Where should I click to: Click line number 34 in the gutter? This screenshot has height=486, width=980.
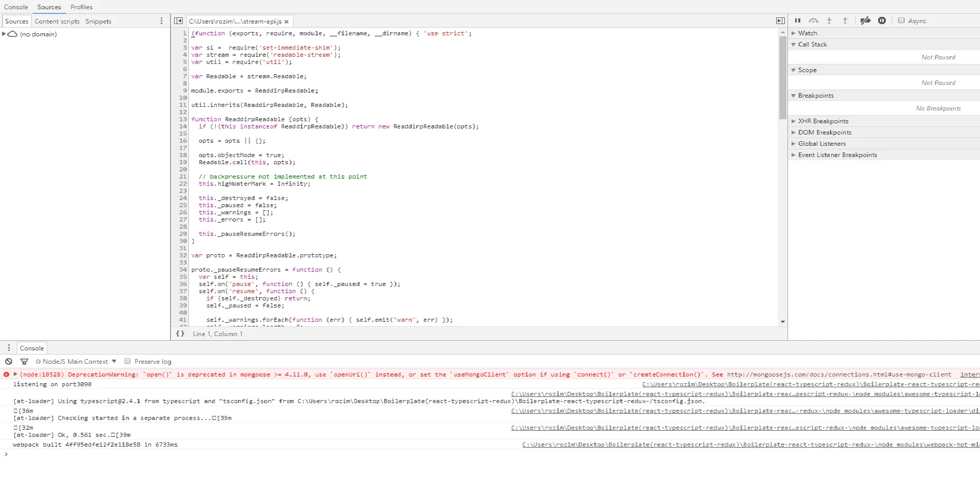pos(183,270)
